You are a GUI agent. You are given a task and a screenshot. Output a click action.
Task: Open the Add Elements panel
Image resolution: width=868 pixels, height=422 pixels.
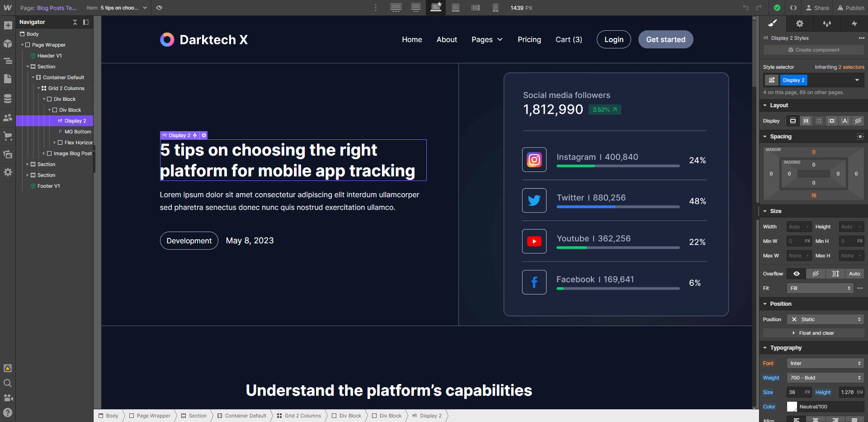coord(8,25)
